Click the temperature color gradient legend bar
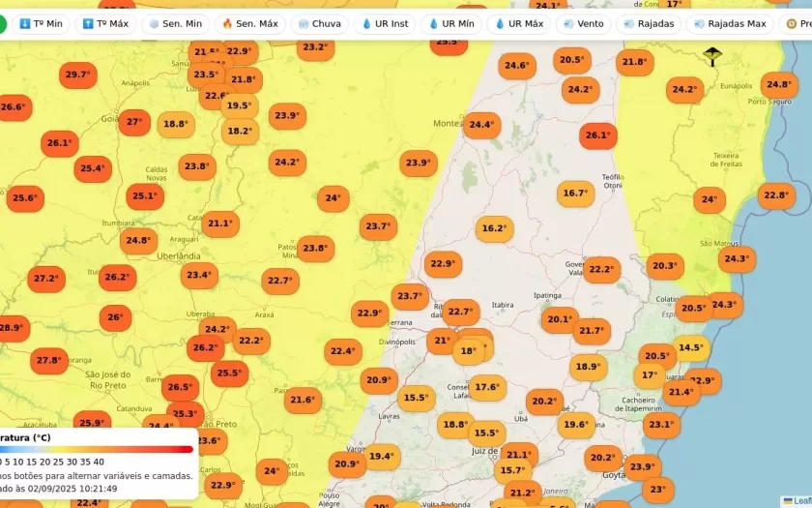Screen dimensions: 812x508 click(x=97, y=449)
